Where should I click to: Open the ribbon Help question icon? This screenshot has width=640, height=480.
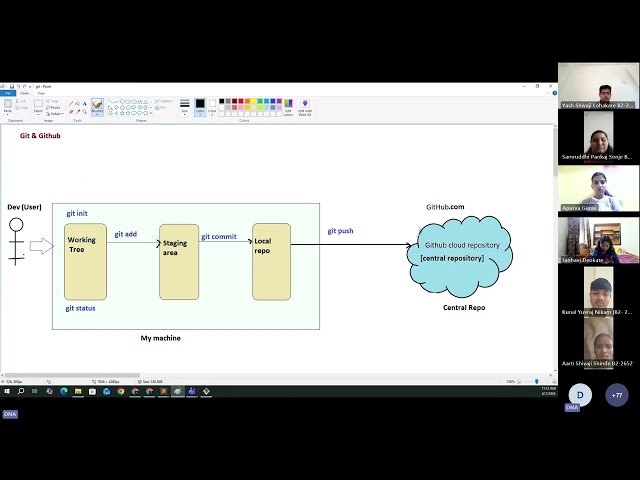554,93
